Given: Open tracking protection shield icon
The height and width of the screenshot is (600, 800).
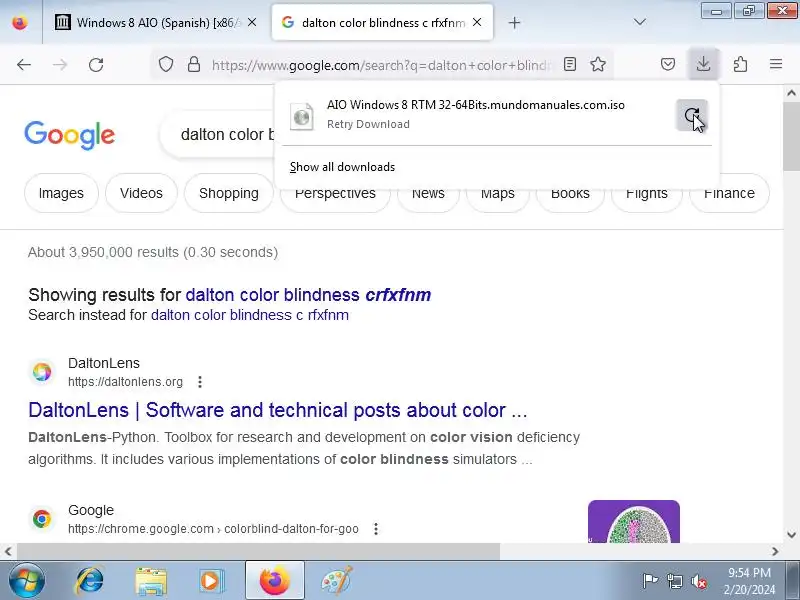Looking at the screenshot, I should pyautogui.click(x=166, y=64).
